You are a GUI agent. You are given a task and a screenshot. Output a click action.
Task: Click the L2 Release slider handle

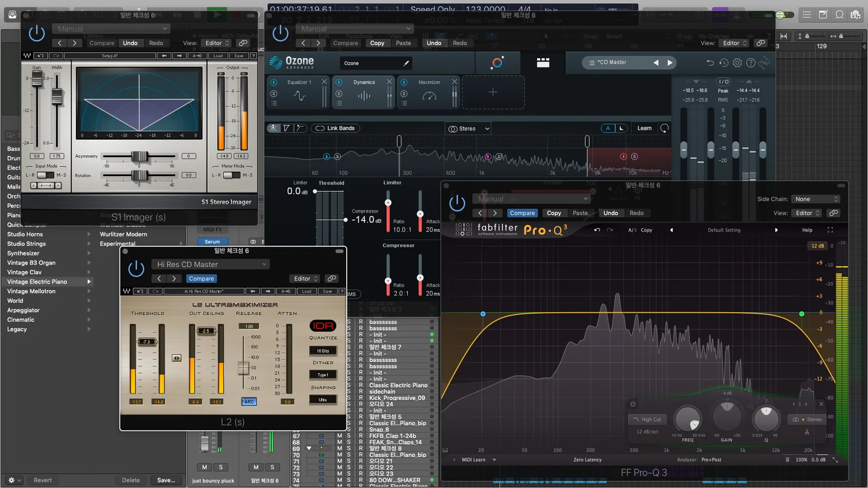click(x=243, y=368)
